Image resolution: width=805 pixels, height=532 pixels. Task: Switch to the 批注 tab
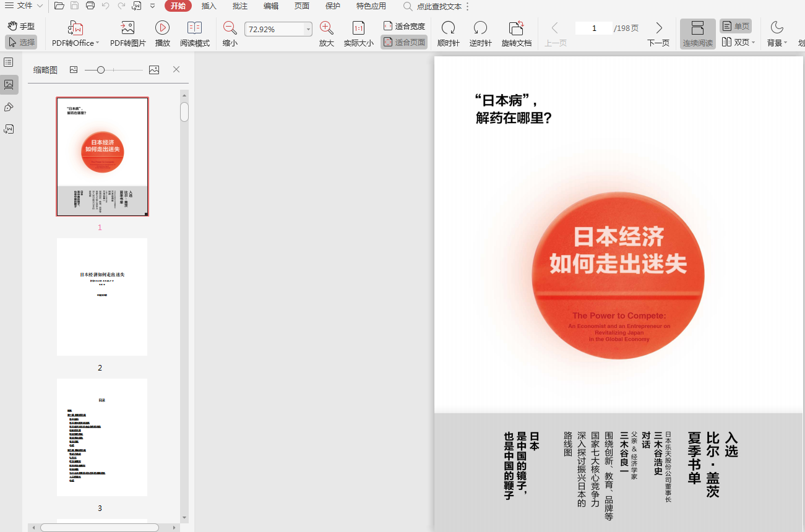(240, 6)
